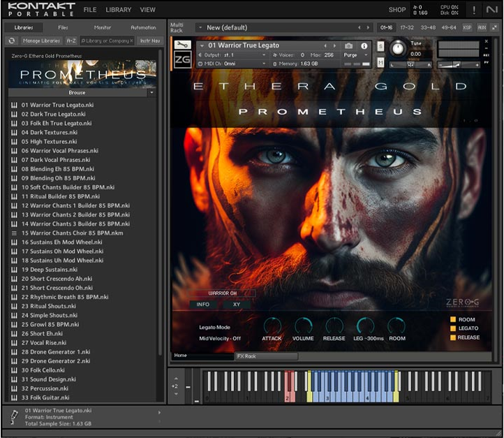The height and width of the screenshot is (438, 504).
Task: Click the INFO button
Action: pos(203,305)
